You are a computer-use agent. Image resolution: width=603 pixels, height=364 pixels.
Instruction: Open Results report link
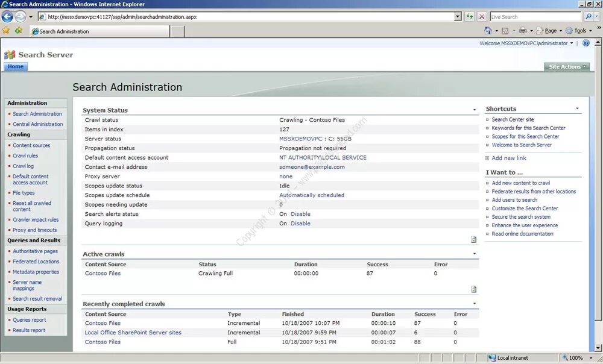pos(29,330)
